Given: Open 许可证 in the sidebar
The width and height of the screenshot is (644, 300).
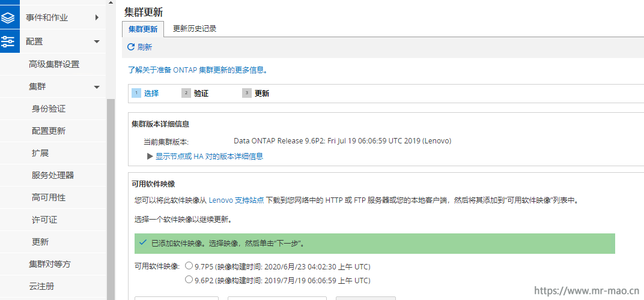Looking at the screenshot, I should pyautogui.click(x=44, y=220).
